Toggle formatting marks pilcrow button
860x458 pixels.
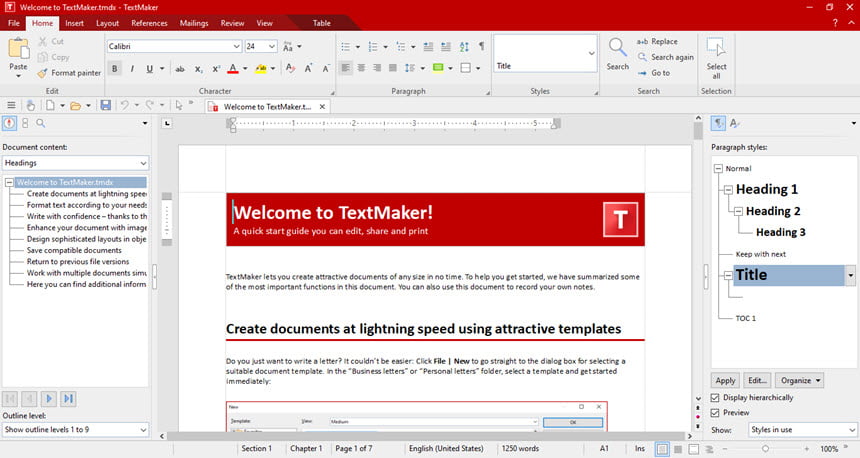pyautogui.click(x=481, y=47)
